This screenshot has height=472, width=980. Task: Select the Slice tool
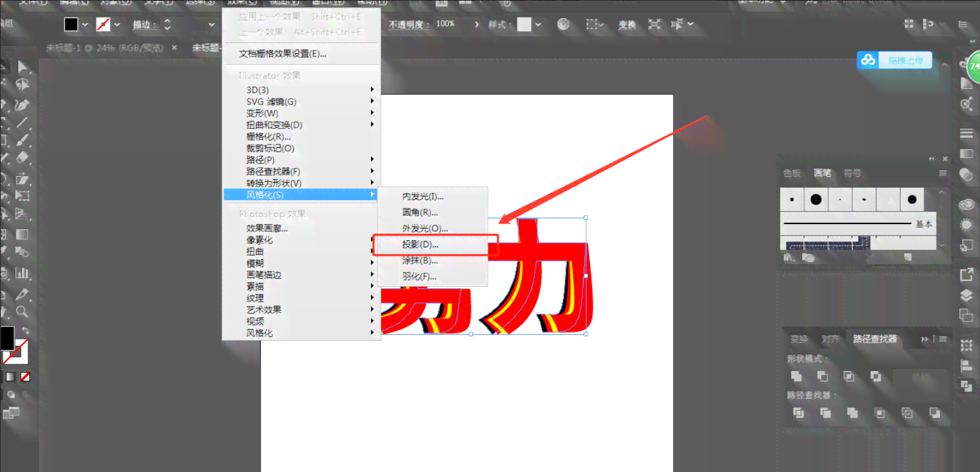23,293
